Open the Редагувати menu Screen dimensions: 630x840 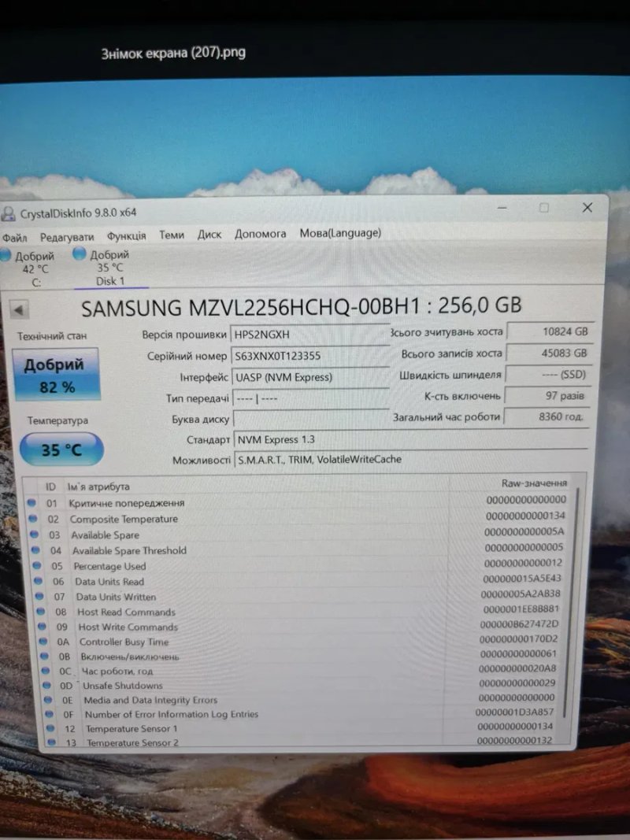tap(67, 237)
